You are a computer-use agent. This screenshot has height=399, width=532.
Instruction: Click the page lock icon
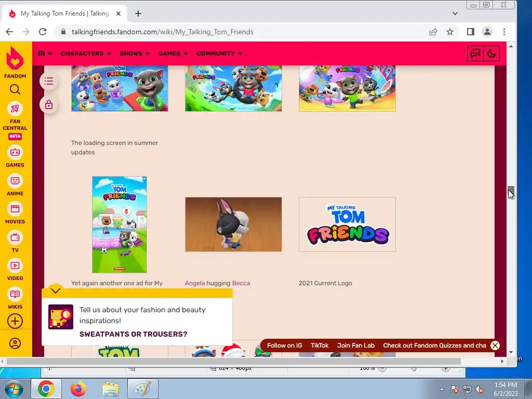point(49,104)
